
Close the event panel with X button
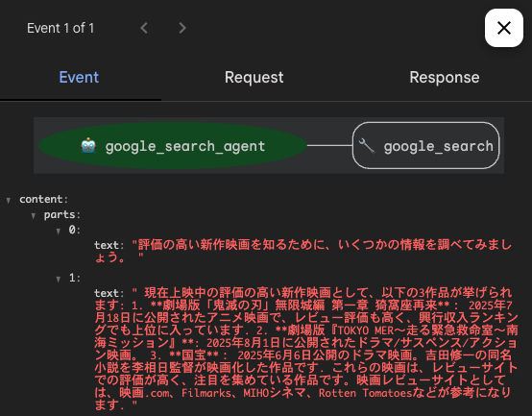pos(504,28)
